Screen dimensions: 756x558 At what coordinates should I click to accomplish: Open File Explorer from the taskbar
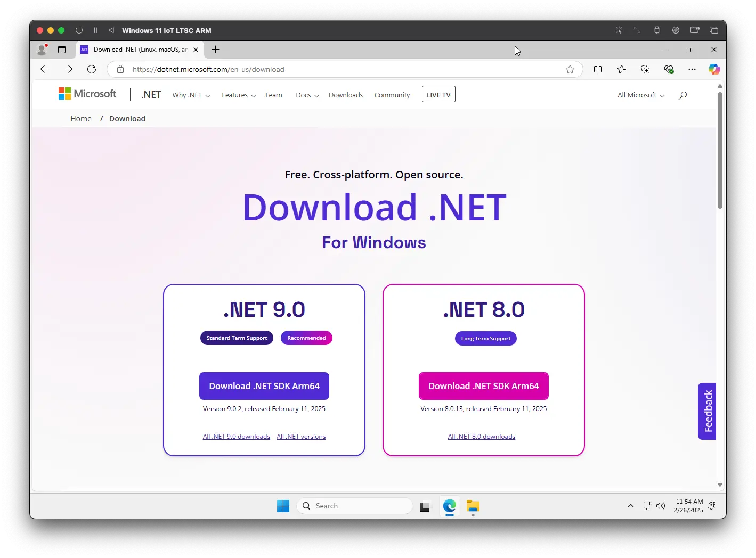473,506
